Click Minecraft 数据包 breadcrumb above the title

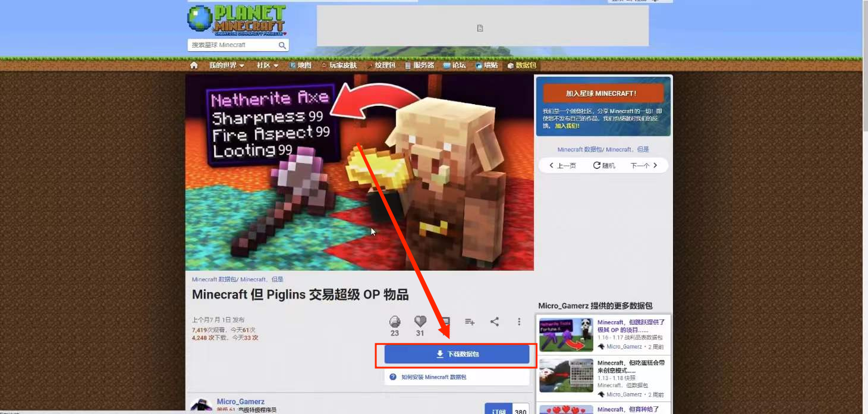pyautogui.click(x=215, y=280)
